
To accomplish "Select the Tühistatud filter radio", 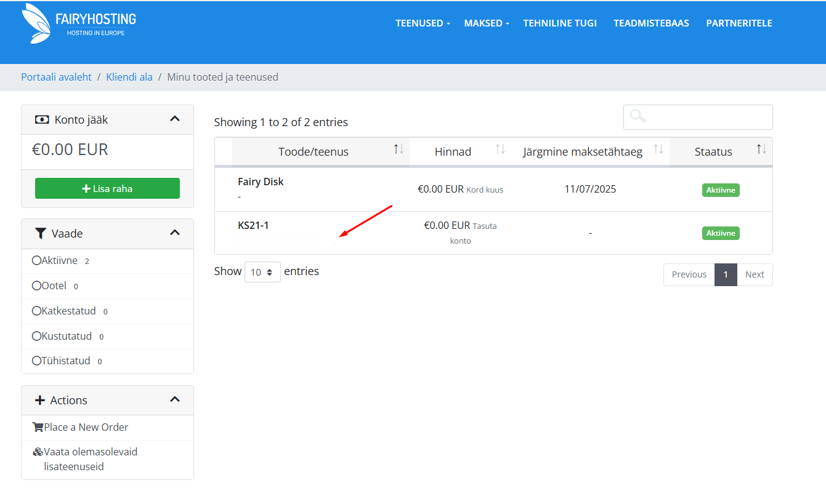I will click(x=36, y=361).
